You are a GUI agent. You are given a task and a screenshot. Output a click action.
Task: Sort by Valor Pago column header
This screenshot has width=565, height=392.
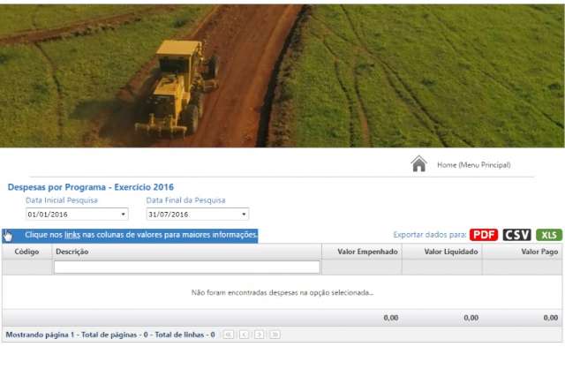(x=522, y=252)
